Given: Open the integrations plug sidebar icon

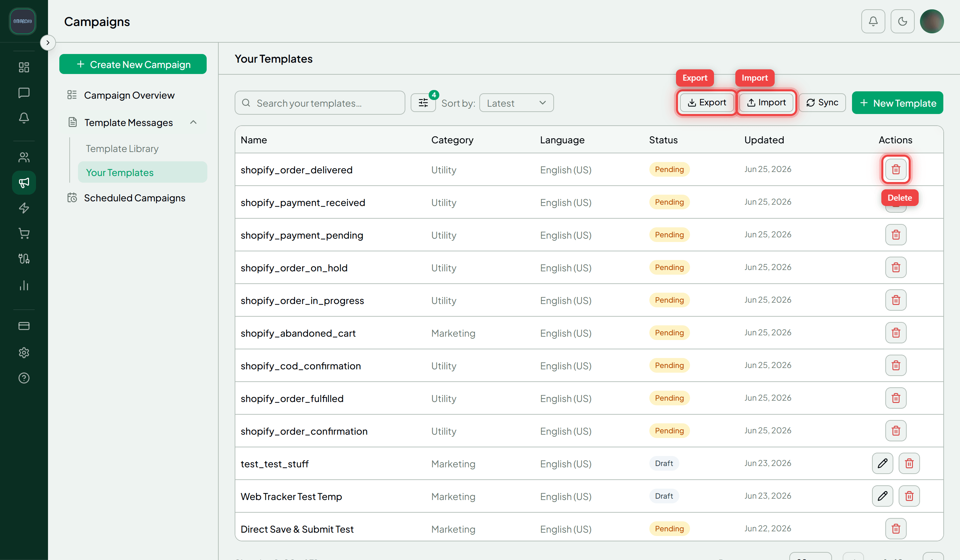Looking at the screenshot, I should pos(24,259).
